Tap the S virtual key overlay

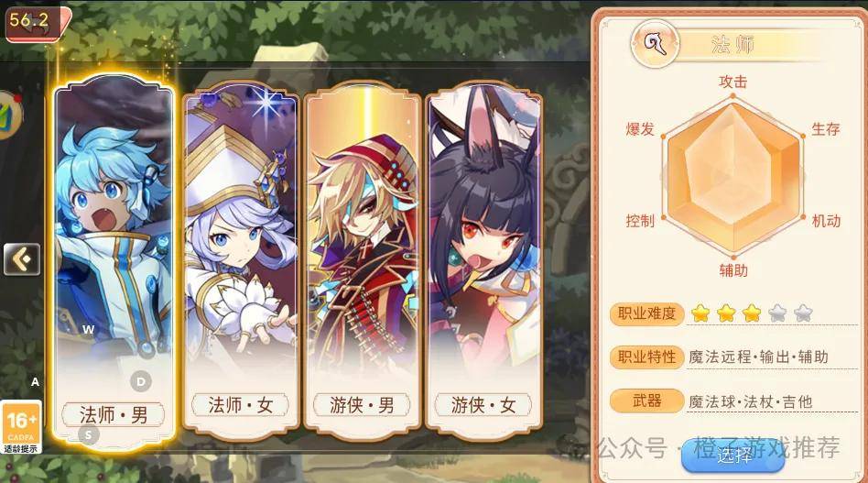88,434
